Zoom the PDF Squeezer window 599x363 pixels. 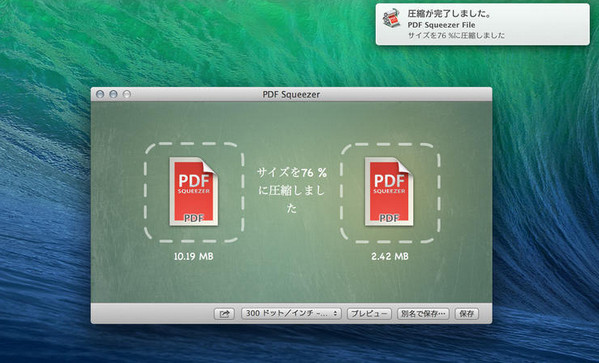126,94
